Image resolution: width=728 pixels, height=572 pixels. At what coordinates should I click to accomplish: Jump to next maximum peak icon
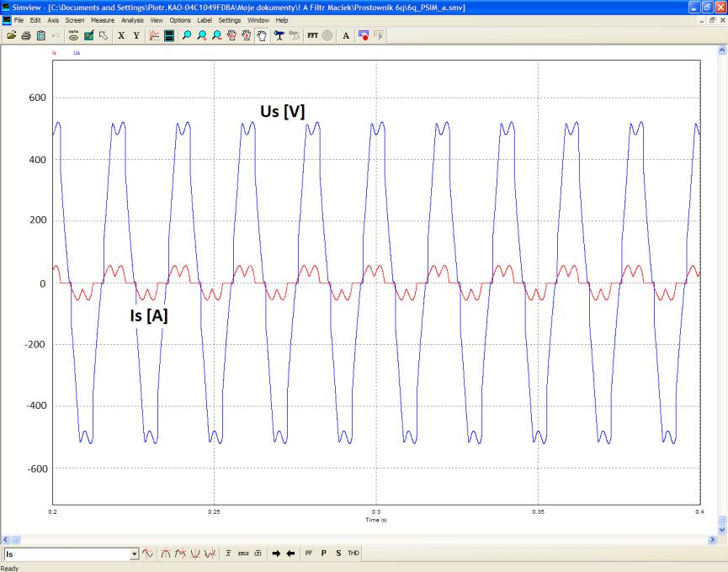(x=181, y=553)
